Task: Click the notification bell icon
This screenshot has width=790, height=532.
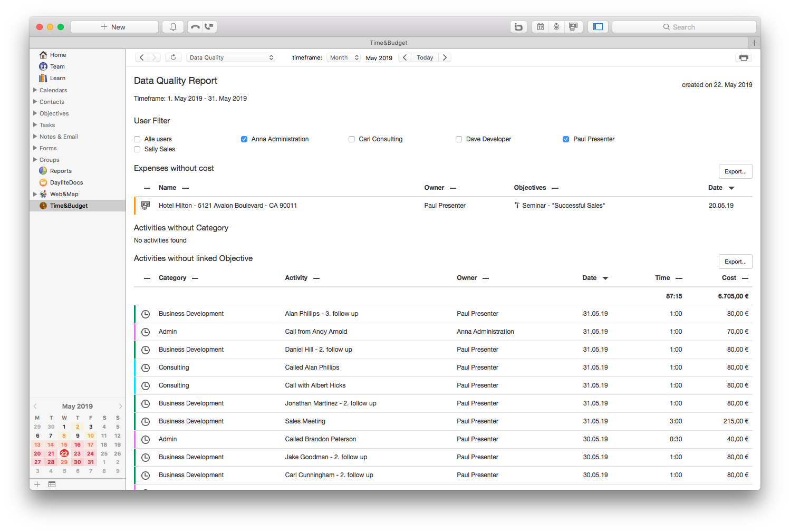Action: [173, 27]
